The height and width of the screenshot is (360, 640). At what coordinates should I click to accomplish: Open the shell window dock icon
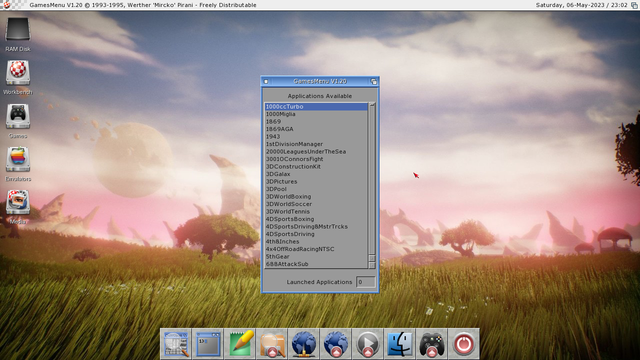pyautogui.click(x=208, y=344)
